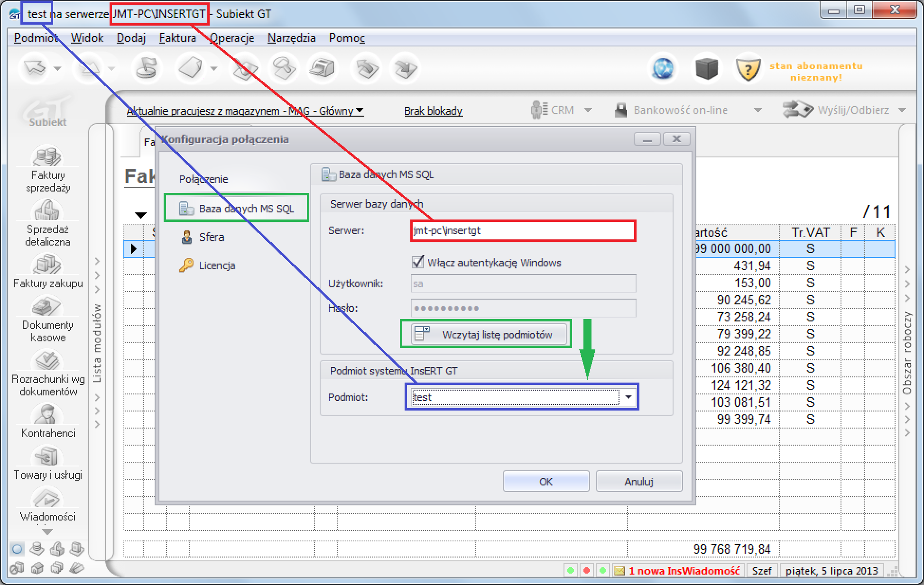Click the arrow-into-tray toolbar icon
The image size is (924, 585).
[406, 69]
